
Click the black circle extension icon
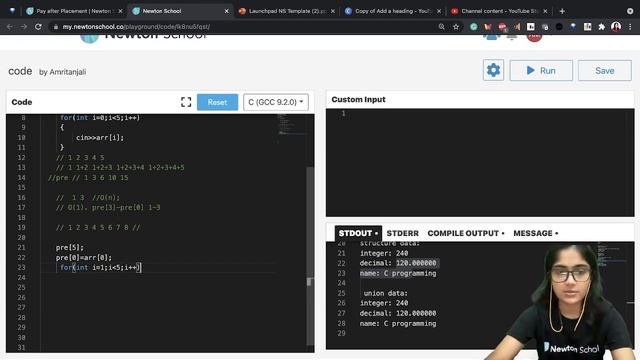coord(559,27)
